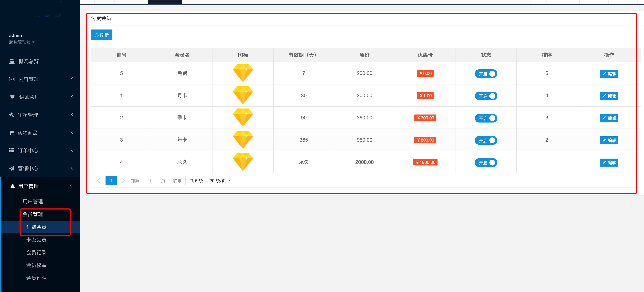Image resolution: width=644 pixels, height=292 pixels.
Task: Collapse the 会员管理 submenu arrow
Action: [x=73, y=214]
